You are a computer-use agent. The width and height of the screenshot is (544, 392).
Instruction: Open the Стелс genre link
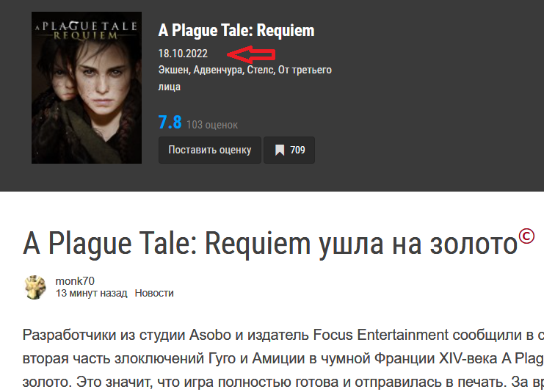click(x=261, y=70)
